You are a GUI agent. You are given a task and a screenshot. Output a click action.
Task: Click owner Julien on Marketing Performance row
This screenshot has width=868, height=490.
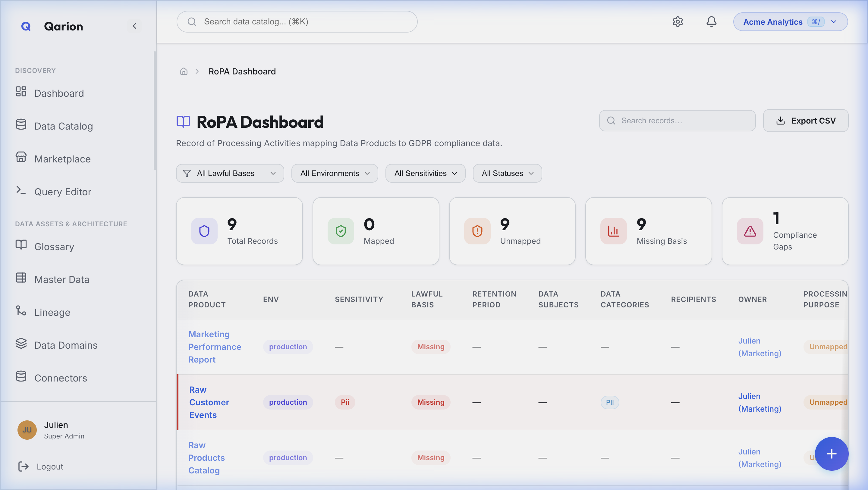pyautogui.click(x=759, y=347)
